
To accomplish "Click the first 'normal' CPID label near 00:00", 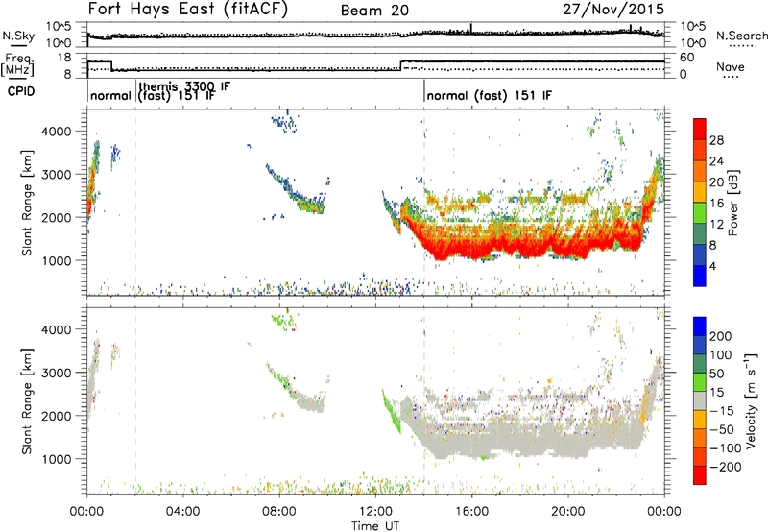I will pos(111,95).
